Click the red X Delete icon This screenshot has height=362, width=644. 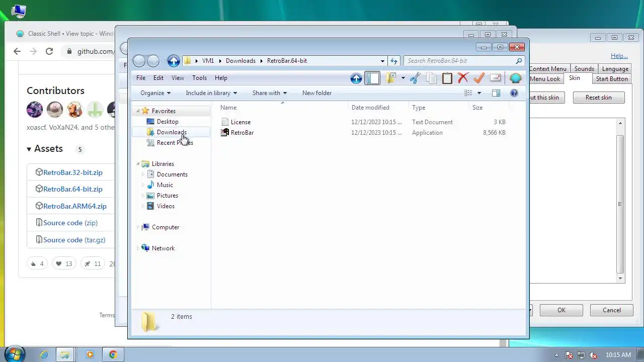[x=463, y=78]
